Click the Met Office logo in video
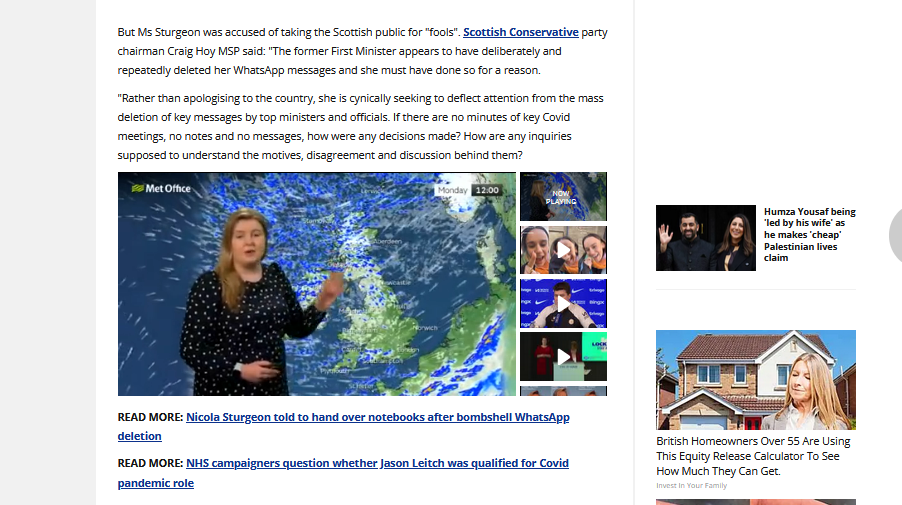 tap(161, 188)
